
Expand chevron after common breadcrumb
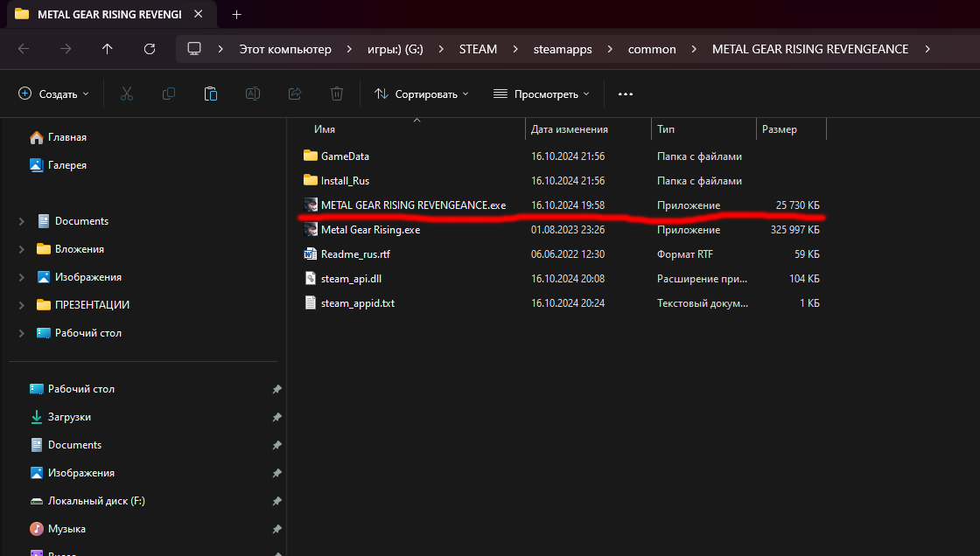tap(694, 49)
